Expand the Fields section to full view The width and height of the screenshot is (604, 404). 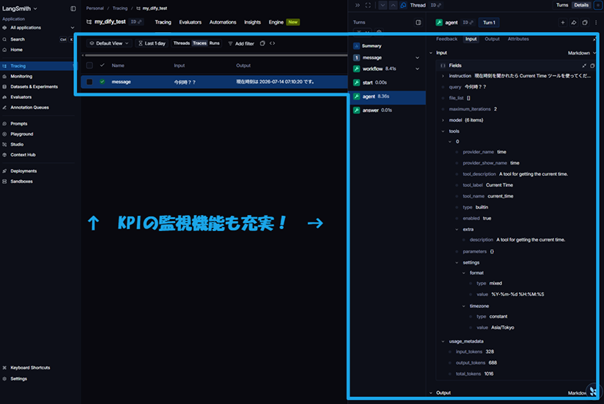pyautogui.click(x=584, y=66)
